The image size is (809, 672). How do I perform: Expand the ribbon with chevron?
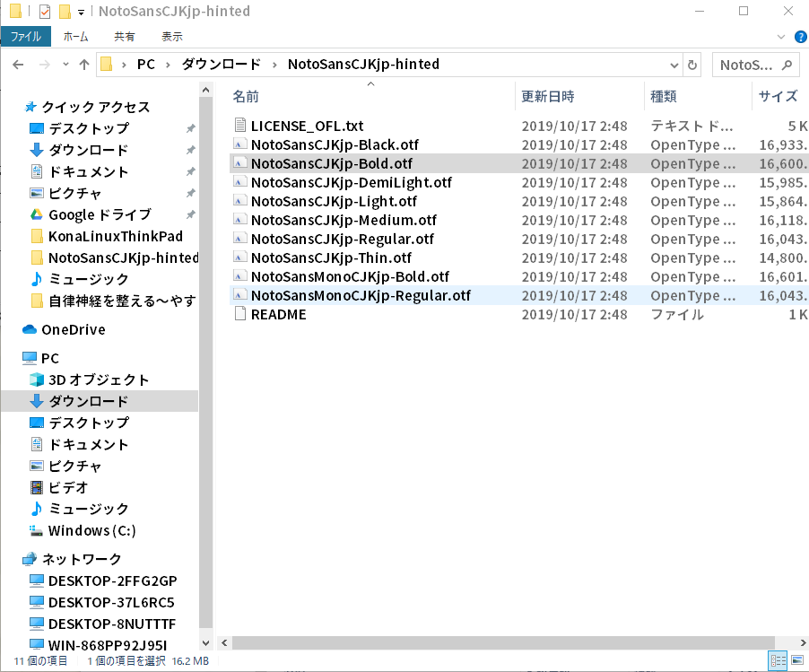pos(780,37)
